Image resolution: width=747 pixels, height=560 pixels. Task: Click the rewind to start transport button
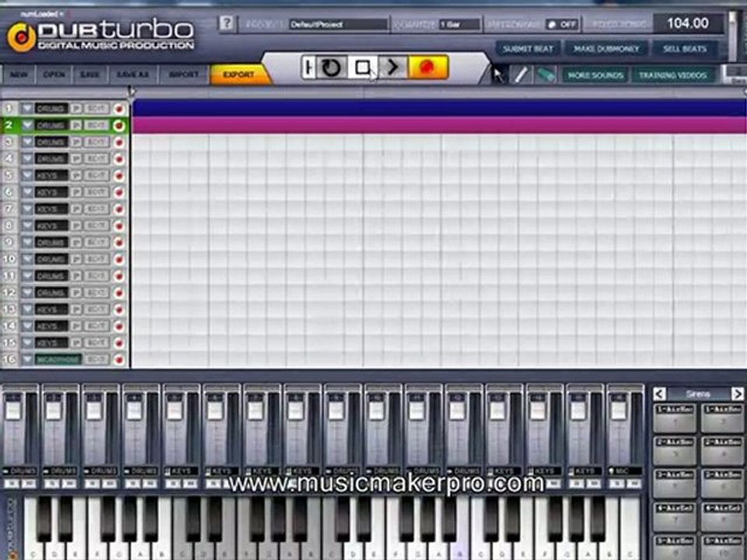[308, 68]
